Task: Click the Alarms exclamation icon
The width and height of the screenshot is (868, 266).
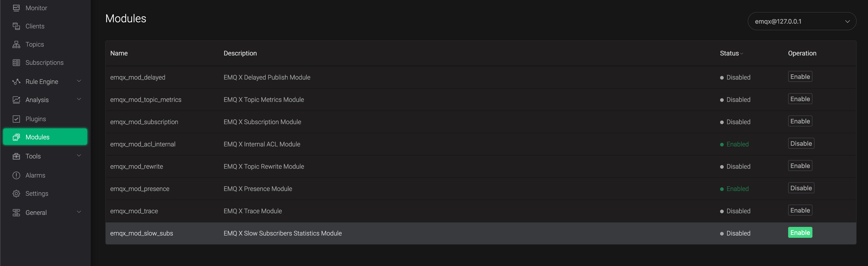Action: pyautogui.click(x=16, y=176)
